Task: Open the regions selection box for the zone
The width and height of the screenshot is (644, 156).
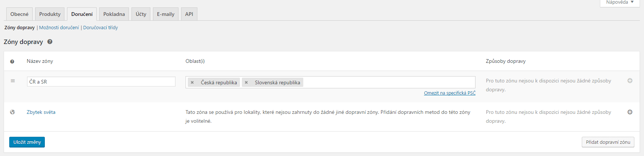Action: pos(389,82)
